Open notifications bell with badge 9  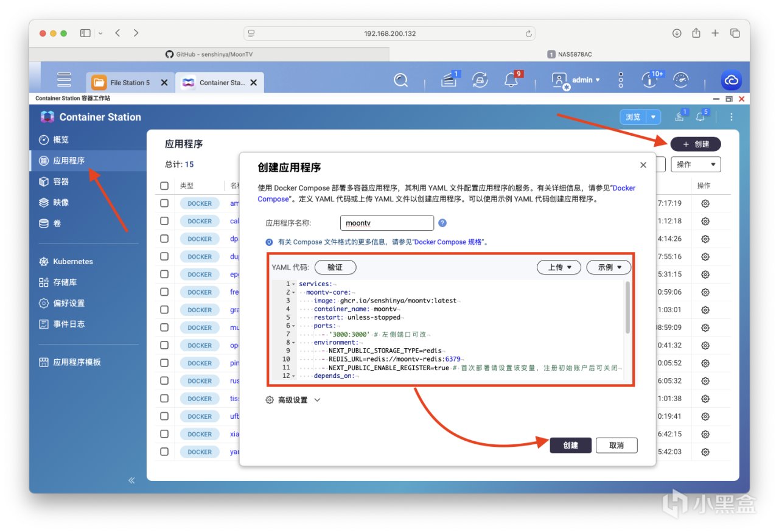pos(512,80)
